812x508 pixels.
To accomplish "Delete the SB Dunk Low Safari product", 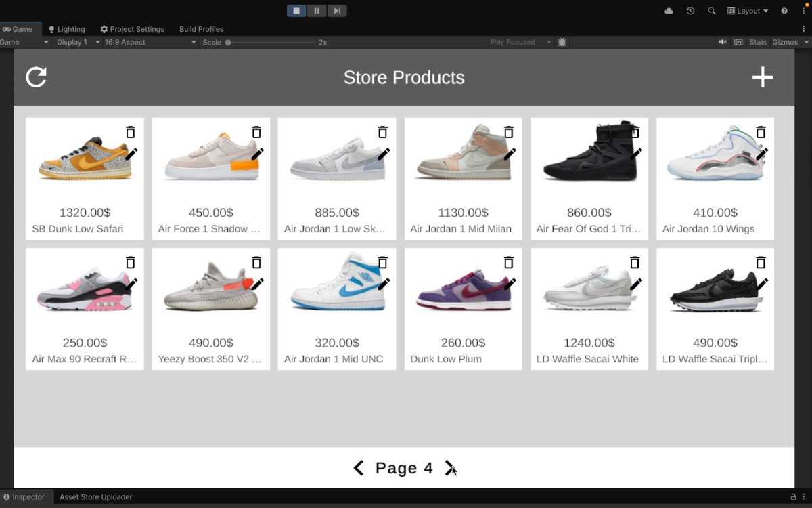I will point(131,132).
